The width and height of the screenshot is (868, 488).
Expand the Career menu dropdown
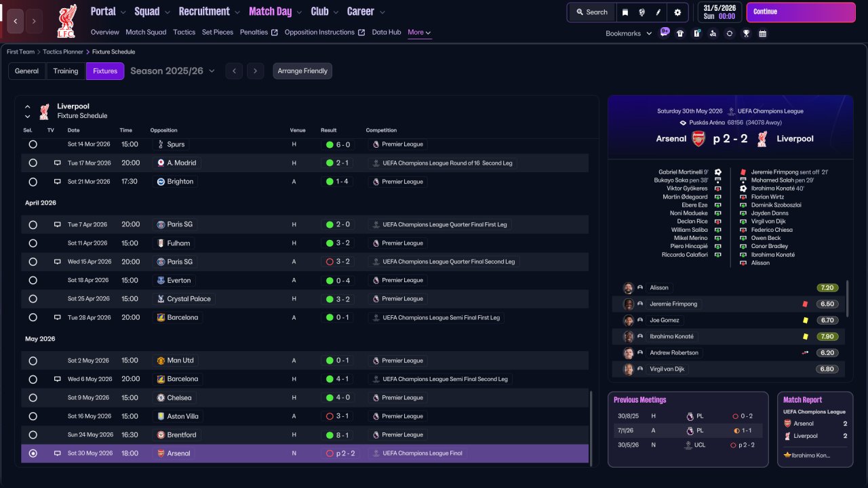tap(382, 12)
